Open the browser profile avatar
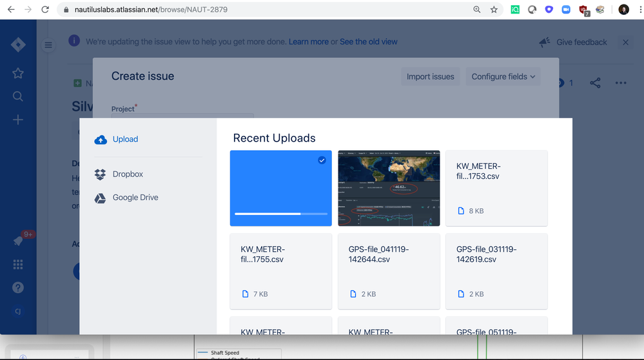This screenshot has width=644, height=360. tap(623, 10)
